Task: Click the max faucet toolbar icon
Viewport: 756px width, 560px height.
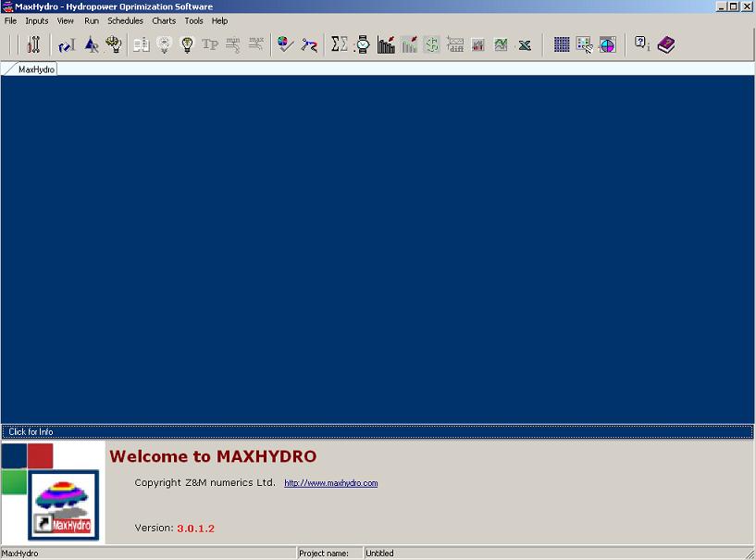Action: [256, 44]
